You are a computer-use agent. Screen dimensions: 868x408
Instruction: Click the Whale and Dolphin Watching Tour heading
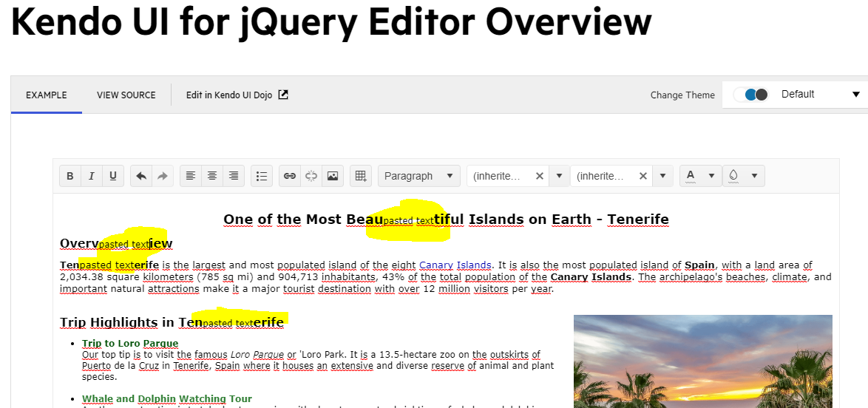click(x=166, y=398)
